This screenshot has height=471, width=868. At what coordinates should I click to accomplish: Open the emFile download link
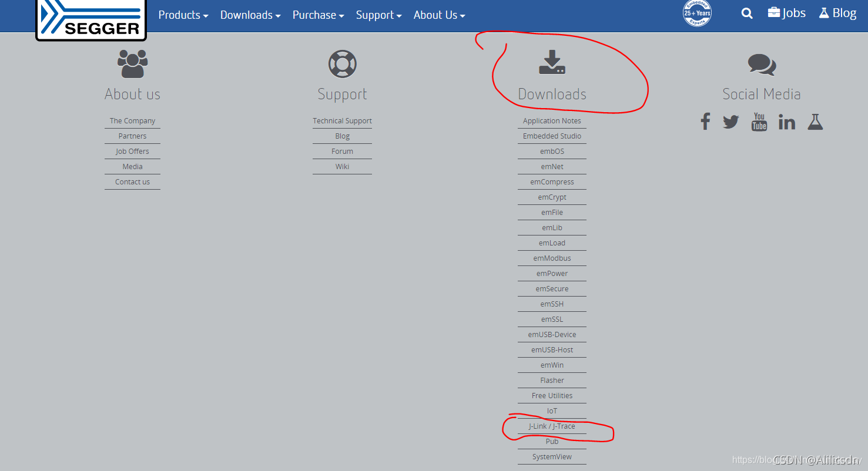coord(552,213)
